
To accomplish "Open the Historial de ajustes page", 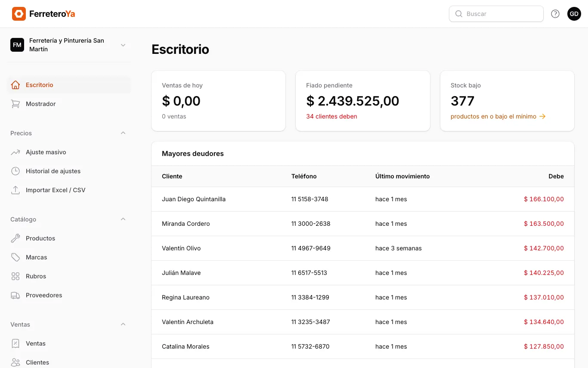I will [x=69, y=171].
